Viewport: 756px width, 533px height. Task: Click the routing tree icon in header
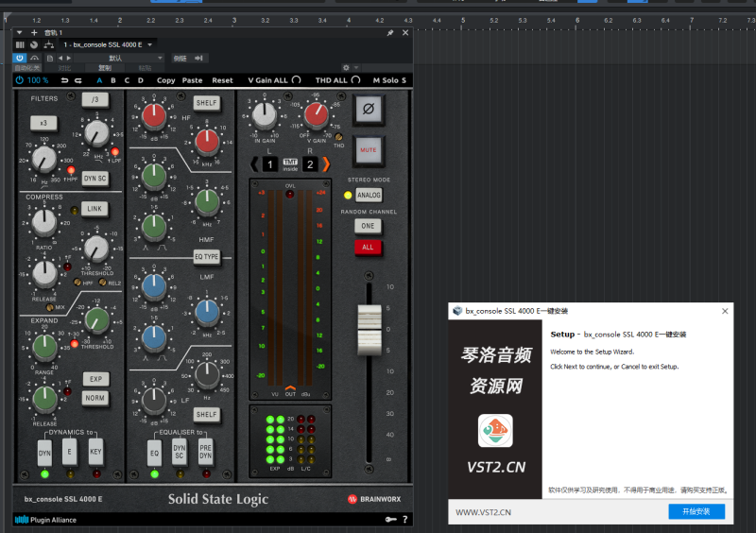tap(49, 44)
